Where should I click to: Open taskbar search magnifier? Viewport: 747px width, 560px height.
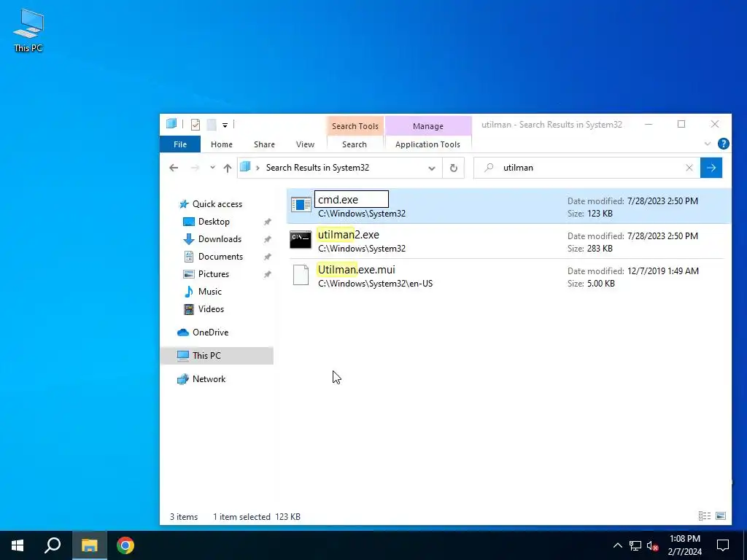tap(53, 545)
